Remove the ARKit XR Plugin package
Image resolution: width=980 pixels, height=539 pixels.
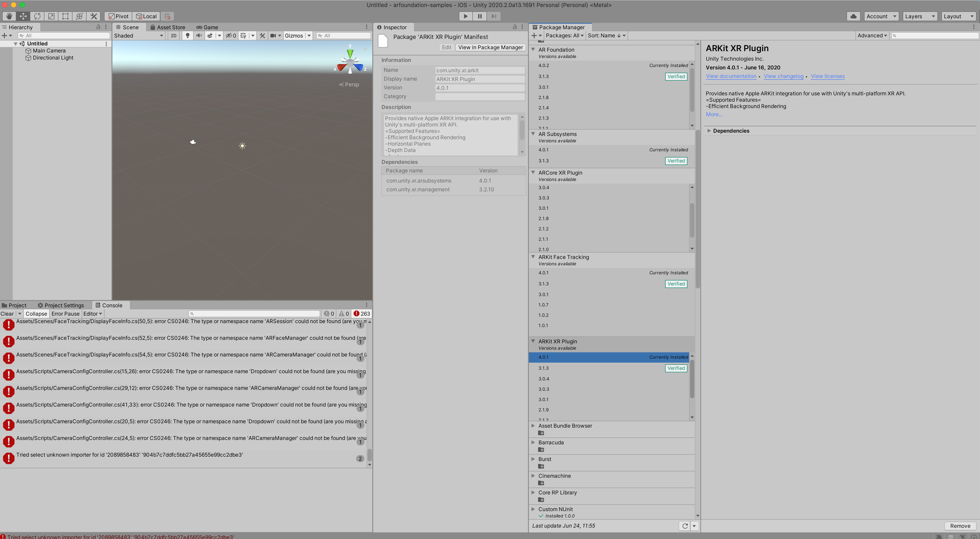(x=959, y=526)
